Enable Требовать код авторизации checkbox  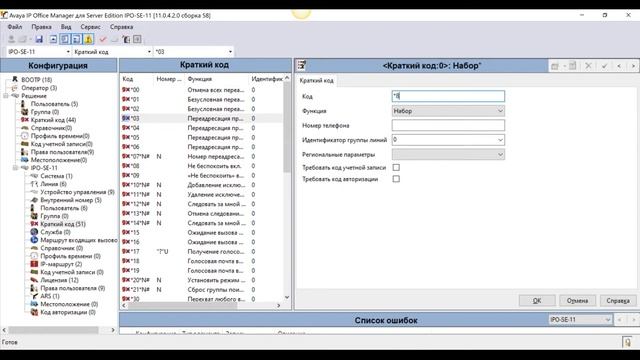[396, 179]
